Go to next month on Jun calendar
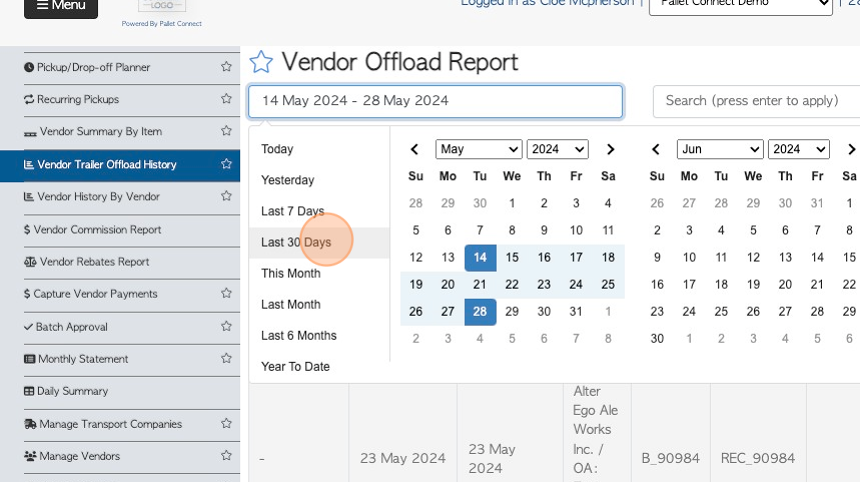The height and width of the screenshot is (482, 860). click(851, 149)
